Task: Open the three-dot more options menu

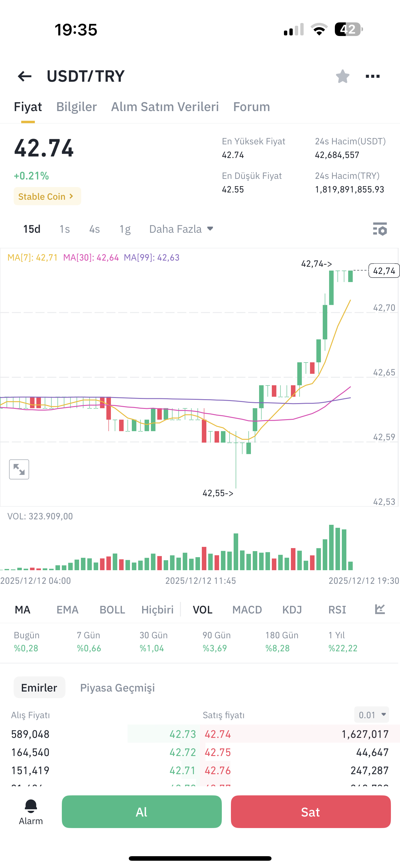Action: pos(373,76)
